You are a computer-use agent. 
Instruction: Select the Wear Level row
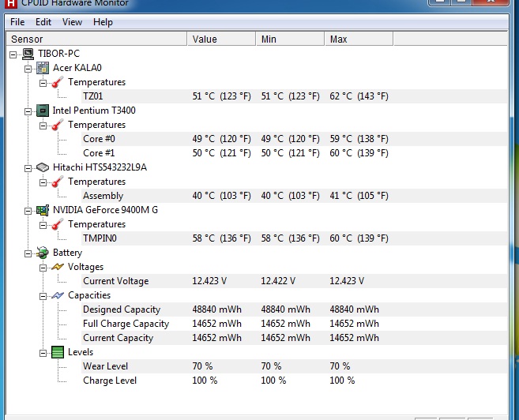click(x=105, y=366)
